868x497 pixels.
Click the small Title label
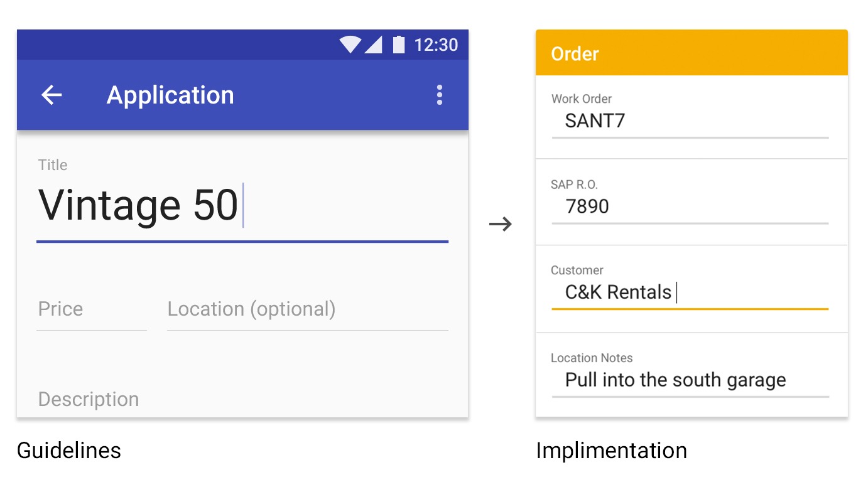click(53, 165)
